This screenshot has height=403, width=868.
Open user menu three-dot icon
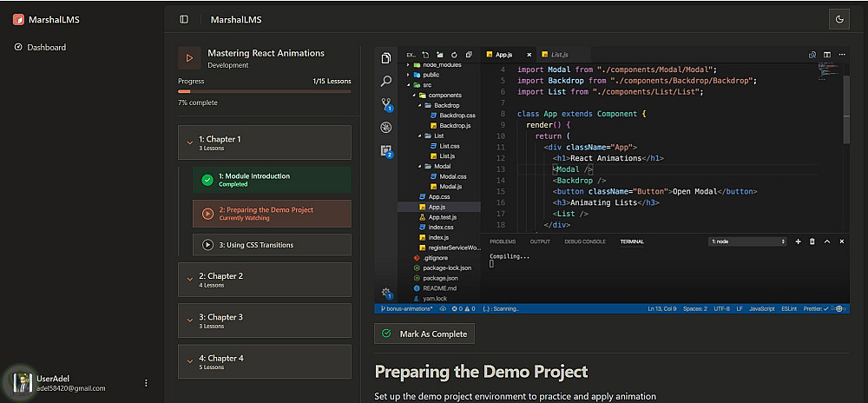(146, 383)
